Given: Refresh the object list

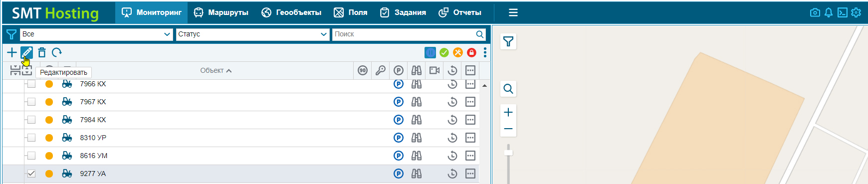Looking at the screenshot, I should [57, 52].
